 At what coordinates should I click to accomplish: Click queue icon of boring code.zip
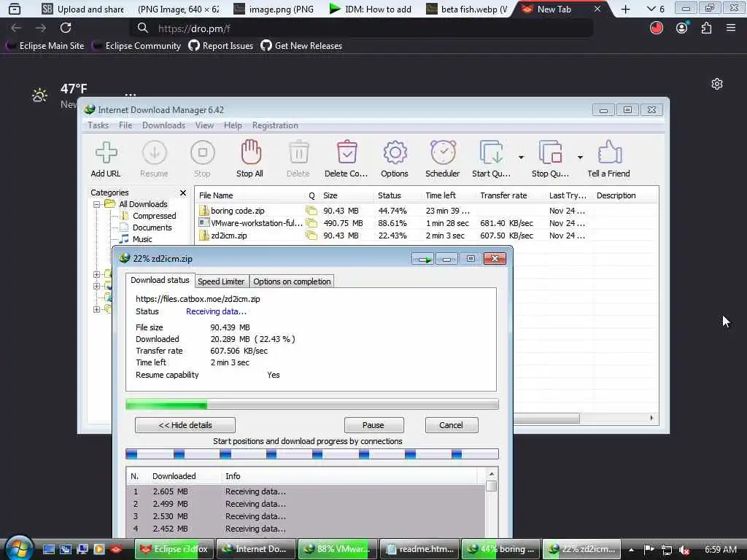point(311,211)
